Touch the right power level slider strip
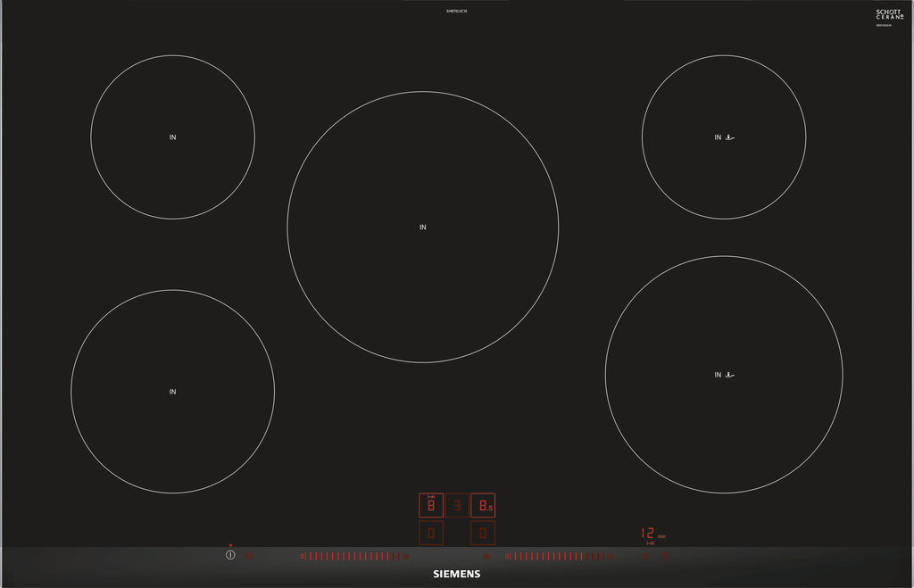914x588 pixels. (558, 556)
